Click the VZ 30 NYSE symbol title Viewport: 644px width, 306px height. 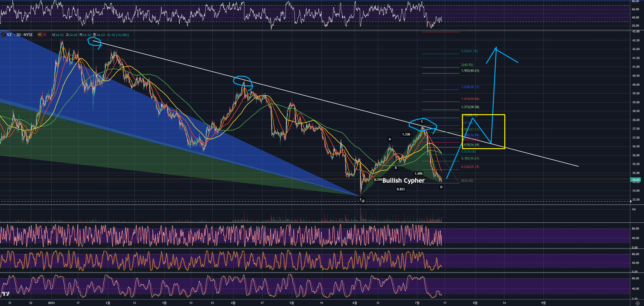point(20,35)
